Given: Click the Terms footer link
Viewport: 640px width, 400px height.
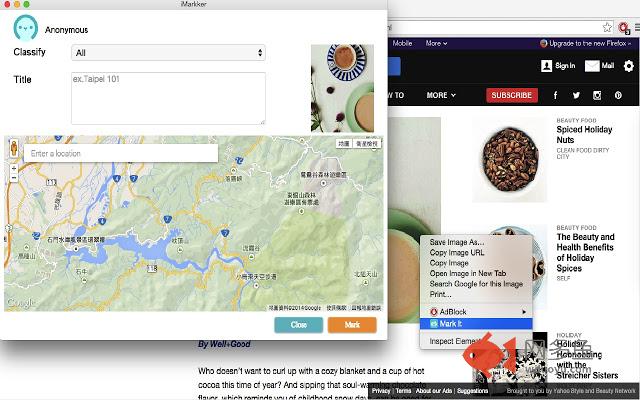Looking at the screenshot, I should 403,391.
